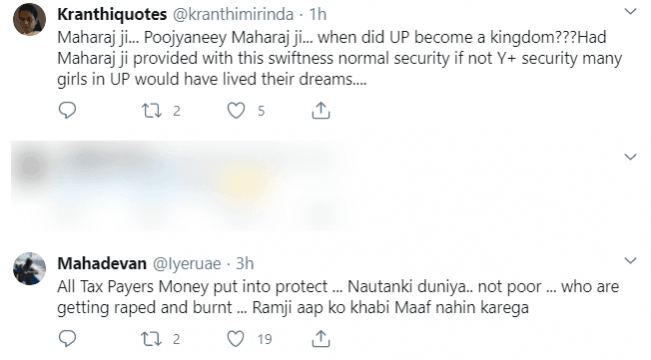Open the 1h timestamp on the Kranthiquotes tweet
The image size is (651, 360).
coord(318,15)
